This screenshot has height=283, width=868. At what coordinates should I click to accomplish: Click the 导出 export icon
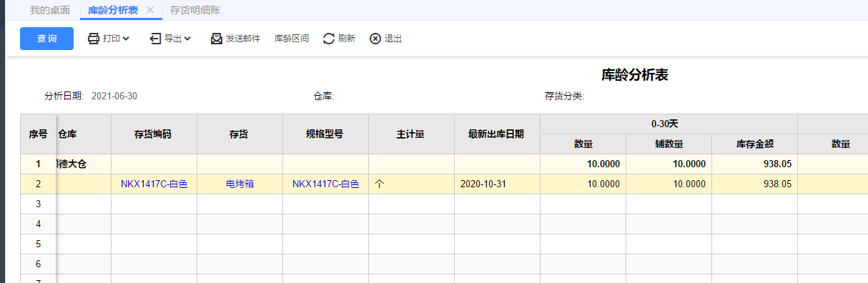[155, 39]
